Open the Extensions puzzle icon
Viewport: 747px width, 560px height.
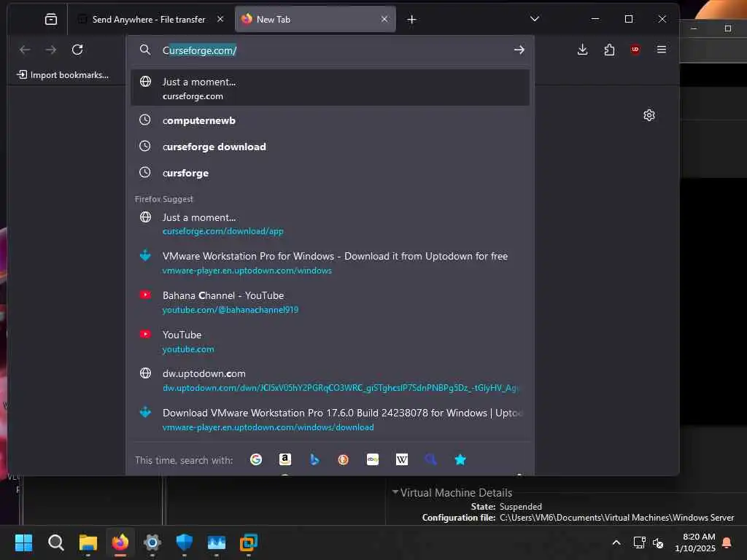609,50
